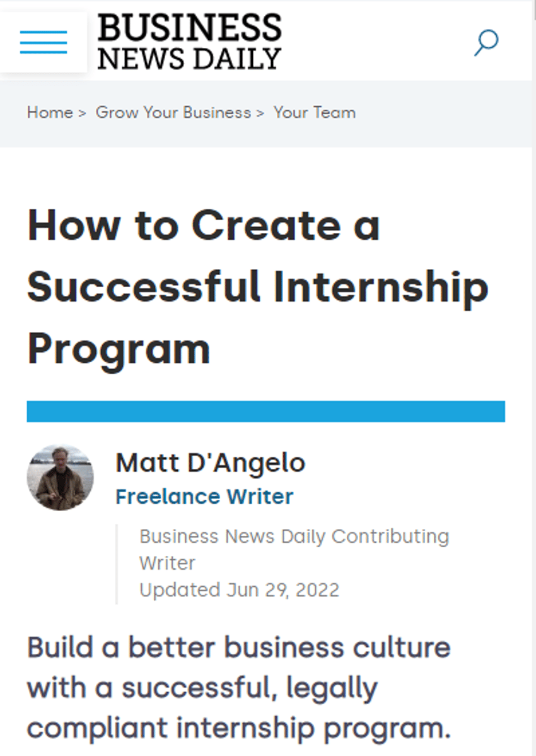This screenshot has width=536, height=756.
Task: Open Matt D'Angelo's author page
Action: (210, 463)
